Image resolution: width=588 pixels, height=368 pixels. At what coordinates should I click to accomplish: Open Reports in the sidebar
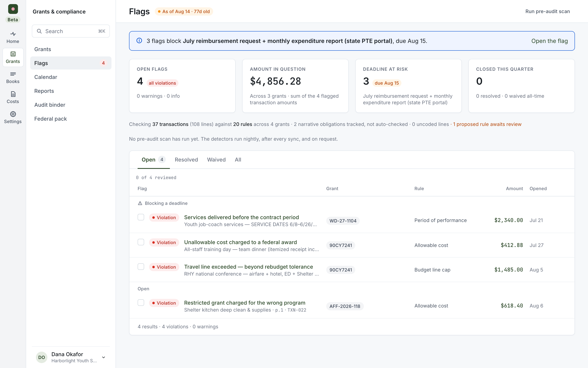pos(71,91)
